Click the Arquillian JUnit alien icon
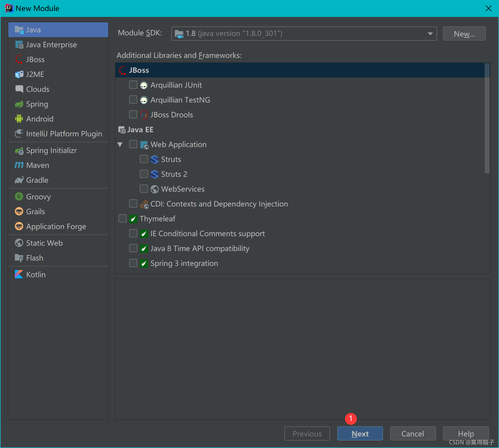Screen dimensions: 499x448 click(x=144, y=85)
